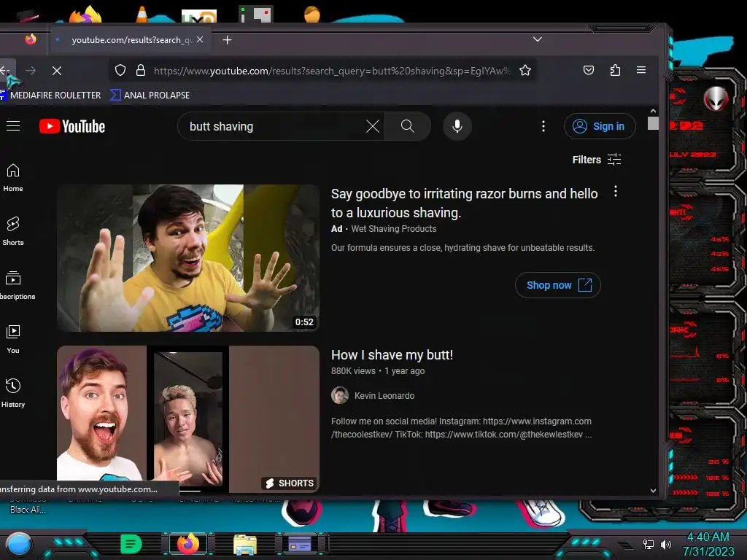Click the Shop now button

tap(558, 285)
